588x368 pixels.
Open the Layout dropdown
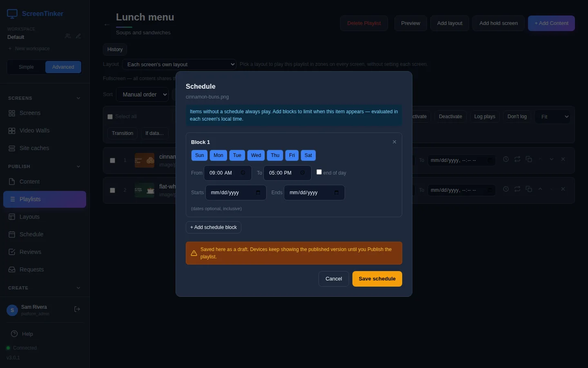coord(179,64)
